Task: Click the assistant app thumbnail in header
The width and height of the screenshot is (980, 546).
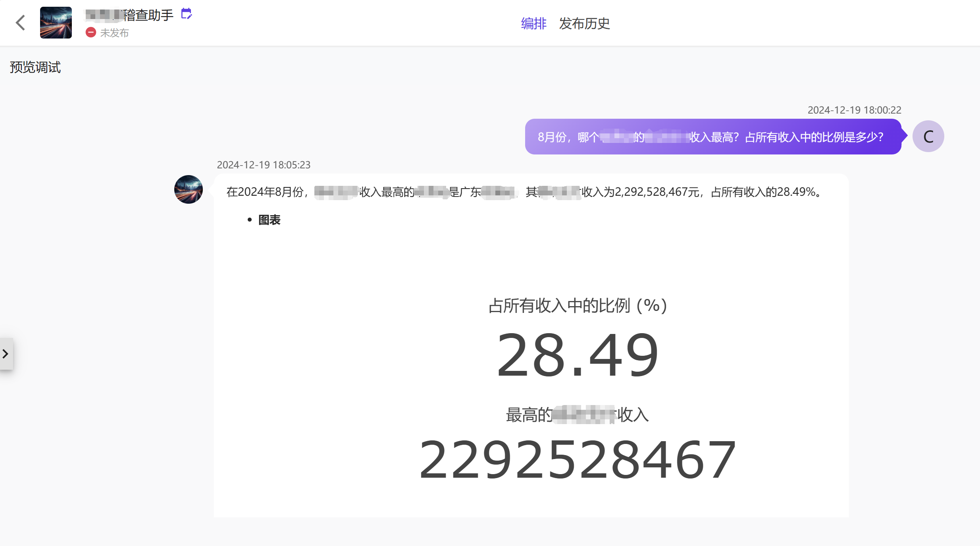Action: click(x=56, y=23)
